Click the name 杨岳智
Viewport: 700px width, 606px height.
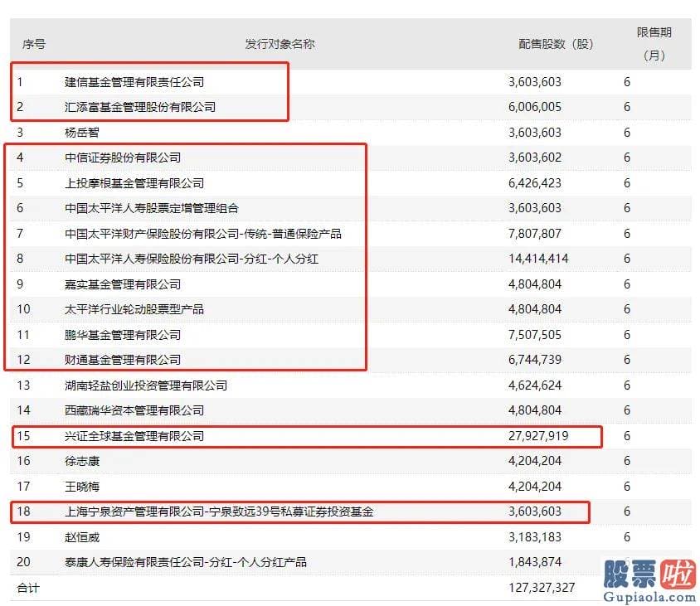pos(82,133)
